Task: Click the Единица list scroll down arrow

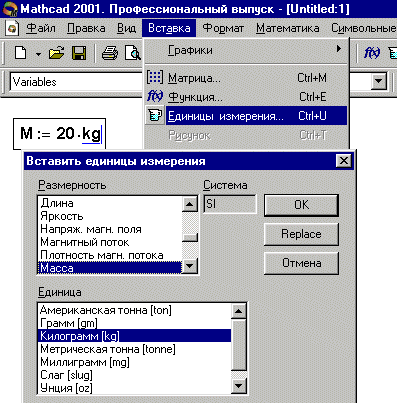Action: (239, 386)
